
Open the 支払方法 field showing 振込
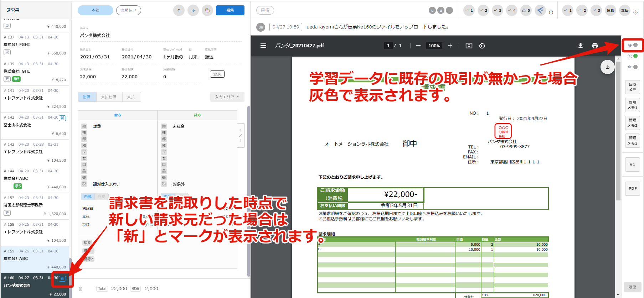point(223,57)
